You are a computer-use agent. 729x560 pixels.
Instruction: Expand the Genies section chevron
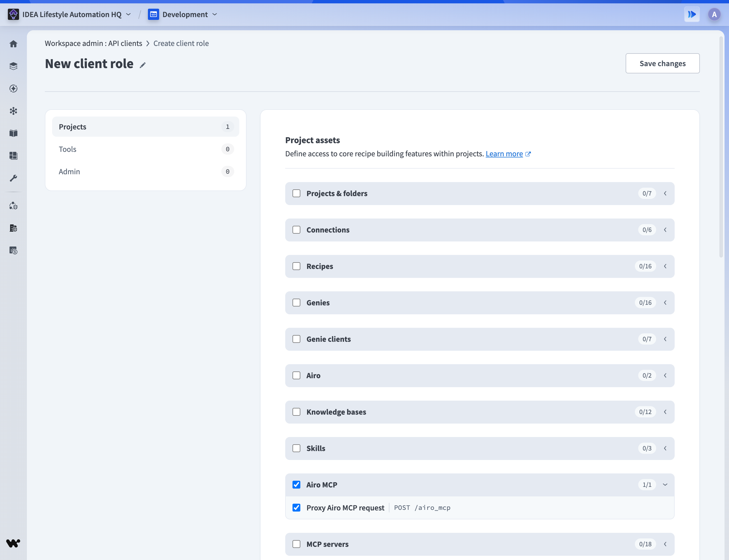tap(665, 303)
